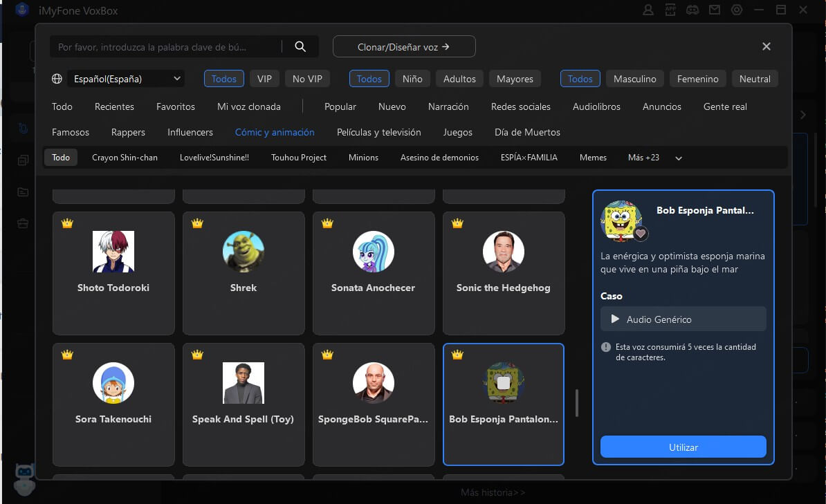Select the Asesino de demonios subcategory
Viewport: 826px width, 504px height.
[x=439, y=158]
